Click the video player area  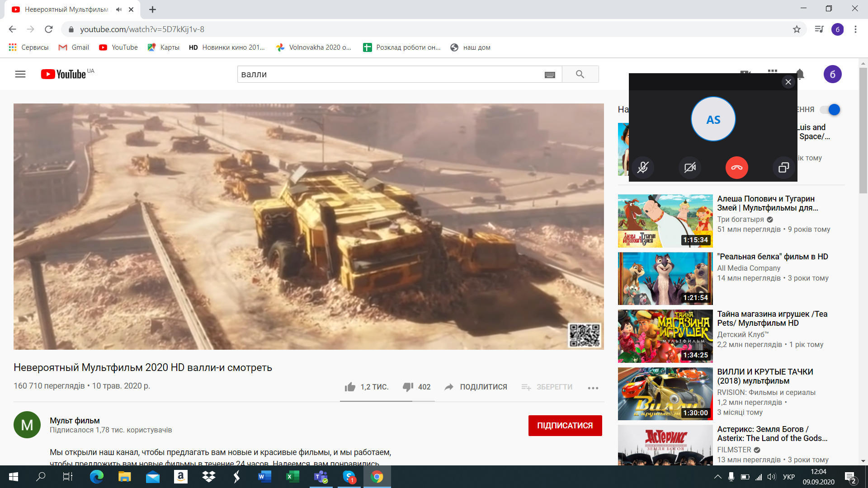pyautogui.click(x=309, y=226)
